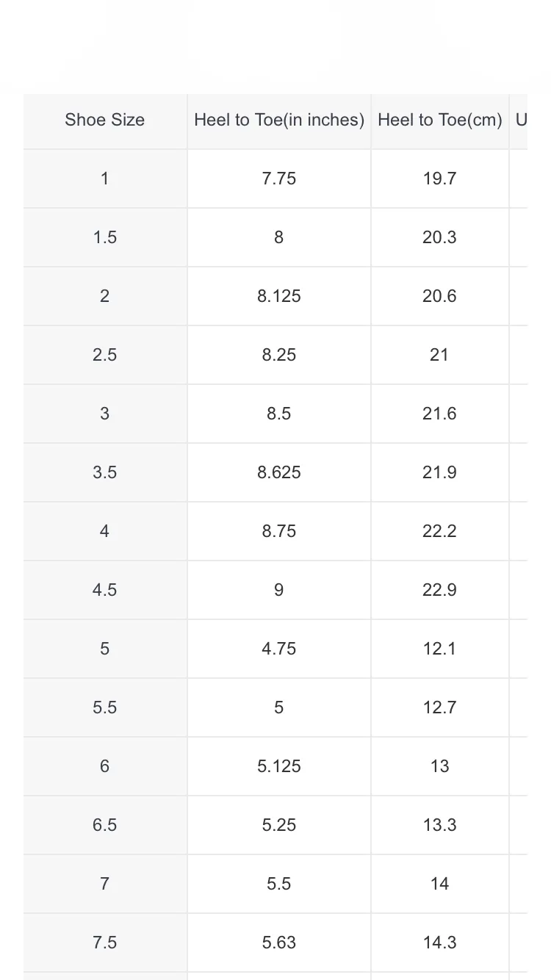The width and height of the screenshot is (551, 980).
Task: Select the Heel to Toe(in inches) header
Action: 279,120
